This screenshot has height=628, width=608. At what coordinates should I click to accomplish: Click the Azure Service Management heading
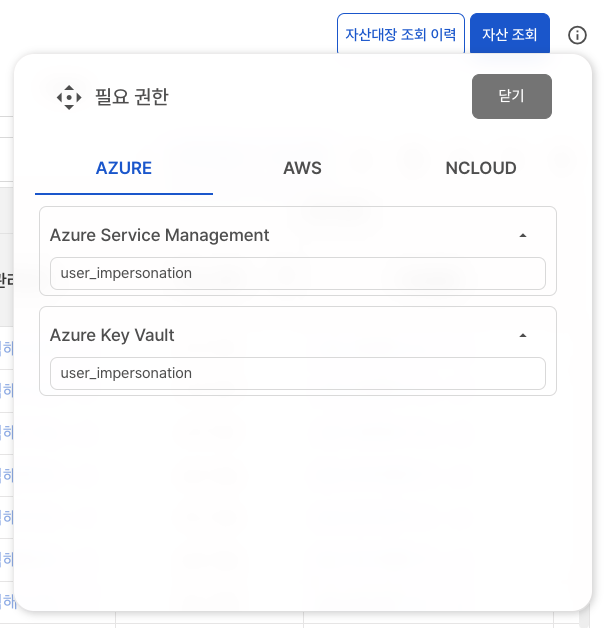pyautogui.click(x=160, y=235)
